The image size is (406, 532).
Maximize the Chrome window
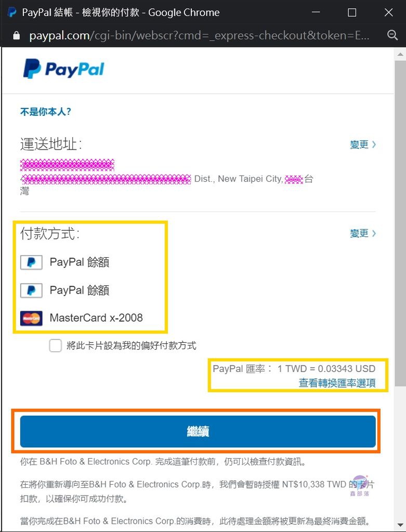point(352,12)
